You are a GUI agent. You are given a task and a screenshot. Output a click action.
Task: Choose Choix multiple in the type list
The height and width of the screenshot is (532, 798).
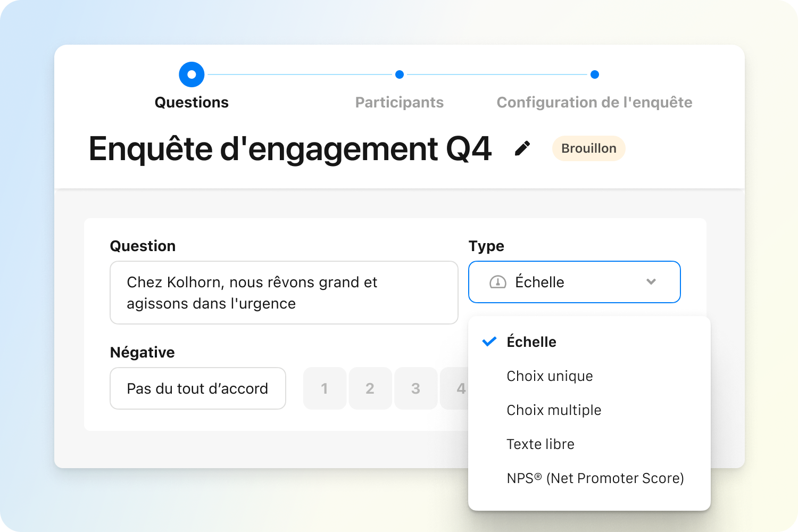click(589, 410)
